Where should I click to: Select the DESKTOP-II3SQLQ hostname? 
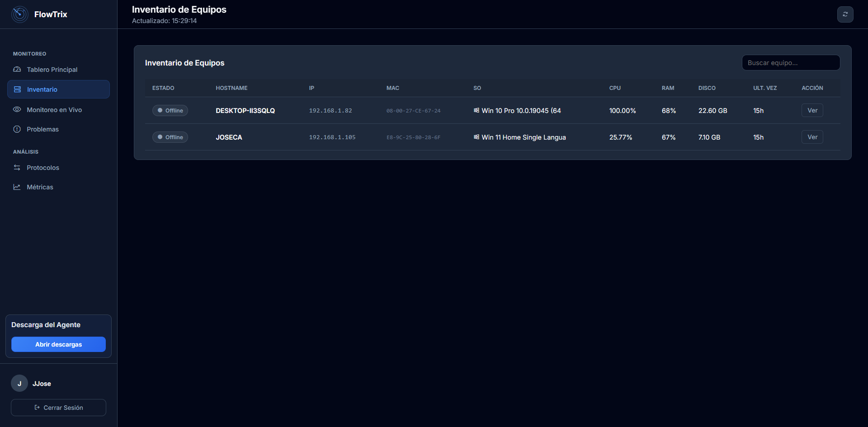[245, 111]
